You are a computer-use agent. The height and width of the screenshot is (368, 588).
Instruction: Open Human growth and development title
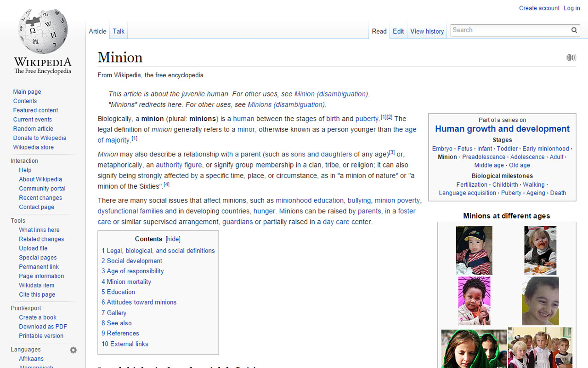[502, 129]
